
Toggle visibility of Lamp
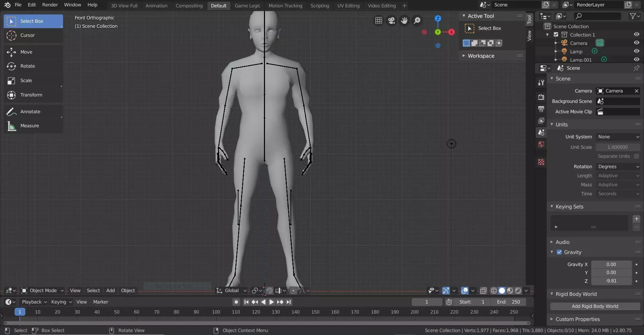click(636, 51)
